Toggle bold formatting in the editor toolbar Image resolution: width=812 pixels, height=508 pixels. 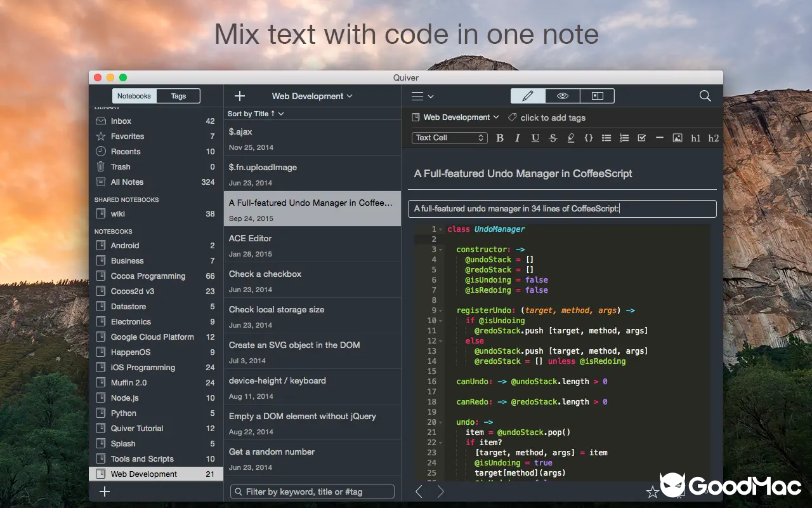click(500, 138)
